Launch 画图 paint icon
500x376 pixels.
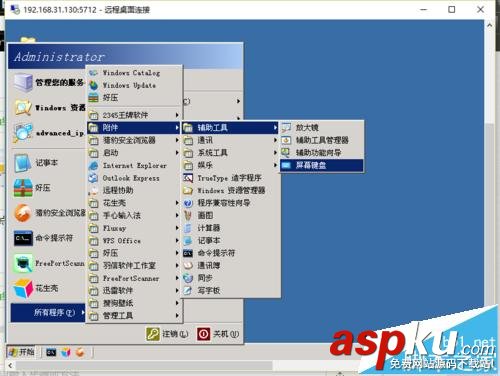pos(188,215)
